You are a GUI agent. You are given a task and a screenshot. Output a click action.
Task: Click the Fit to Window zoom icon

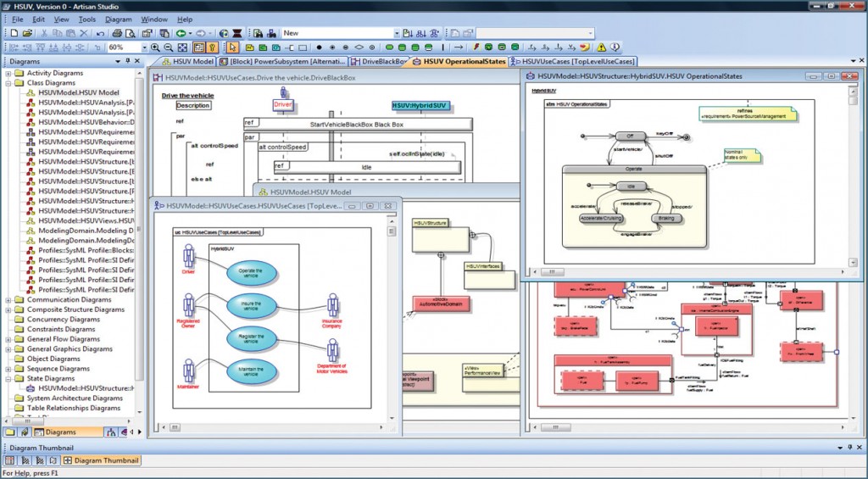[182, 47]
